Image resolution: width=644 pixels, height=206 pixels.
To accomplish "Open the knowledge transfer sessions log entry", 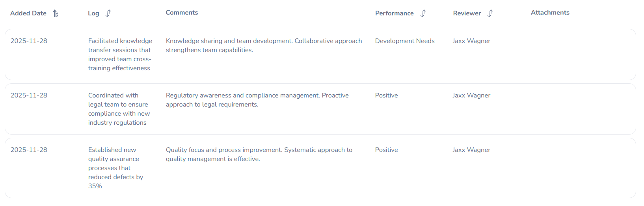I will click(120, 54).
